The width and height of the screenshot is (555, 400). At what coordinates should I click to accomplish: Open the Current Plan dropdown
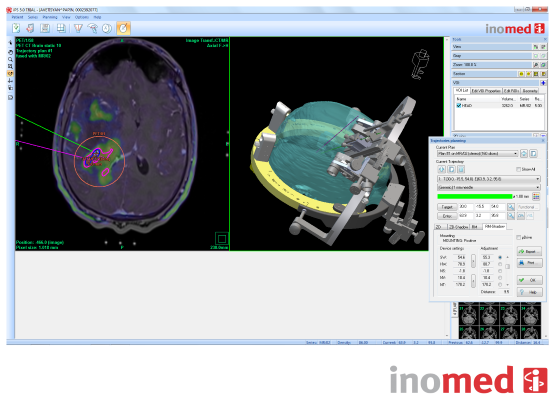tap(477, 154)
